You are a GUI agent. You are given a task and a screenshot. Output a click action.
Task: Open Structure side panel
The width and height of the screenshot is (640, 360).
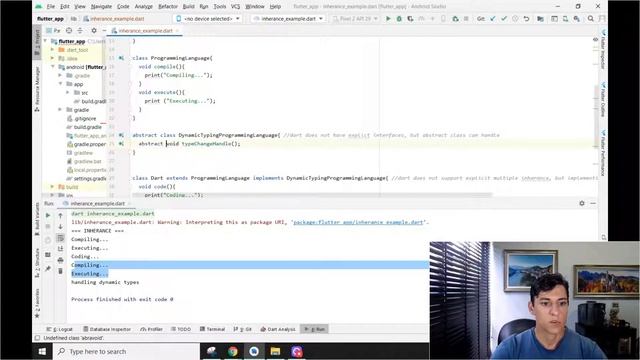(37, 263)
